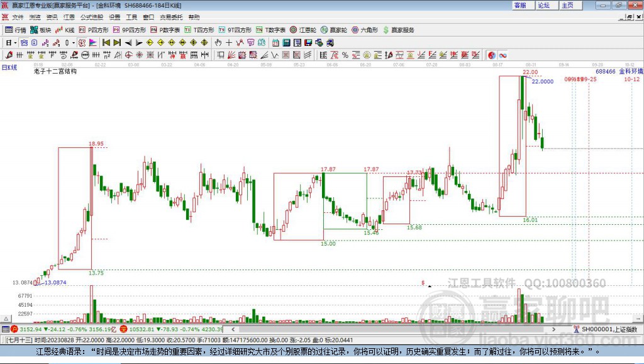Toggle the colorful flag display button
Screen dimensions: 644x364
pos(93,42)
